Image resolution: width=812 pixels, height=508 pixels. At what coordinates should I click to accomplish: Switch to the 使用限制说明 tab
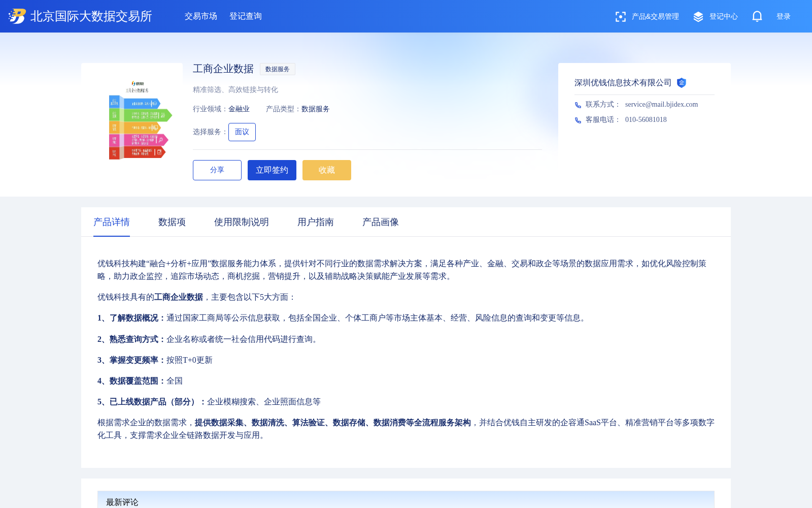pos(242,222)
